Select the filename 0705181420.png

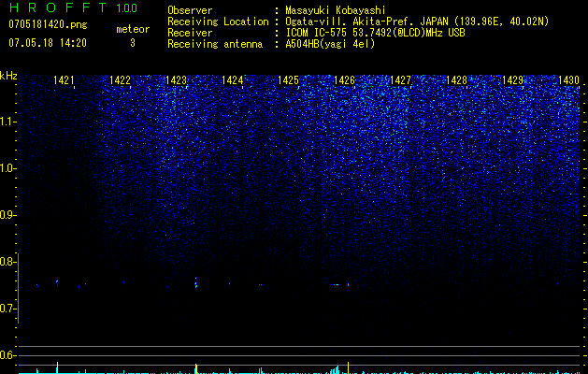pos(48,24)
